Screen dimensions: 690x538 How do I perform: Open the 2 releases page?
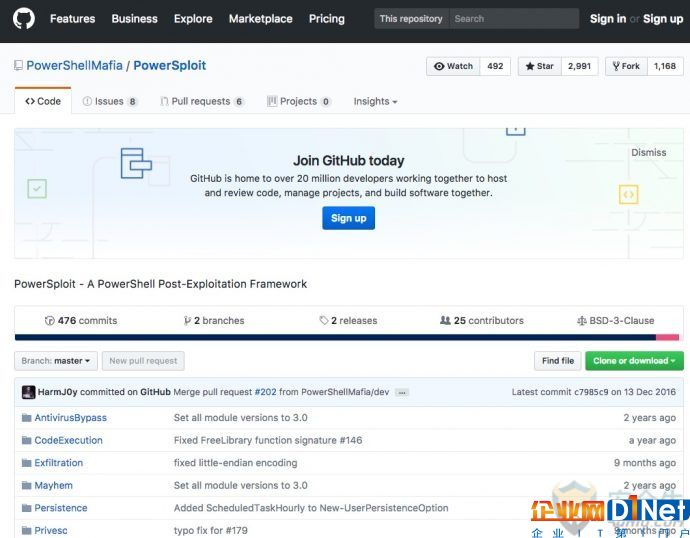point(348,321)
